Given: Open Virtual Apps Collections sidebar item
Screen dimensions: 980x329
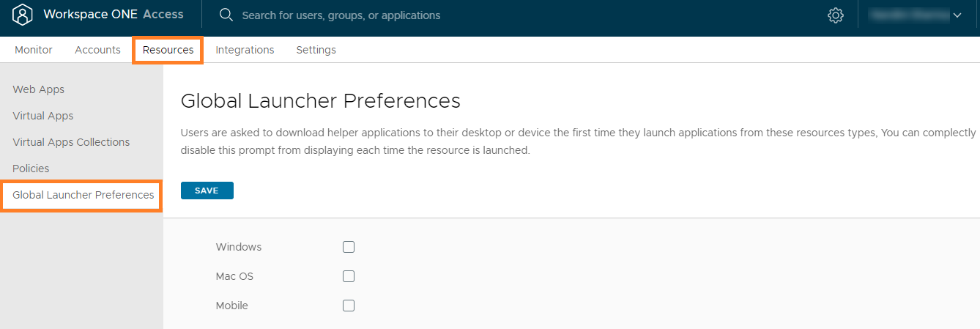Looking at the screenshot, I should coord(71,142).
